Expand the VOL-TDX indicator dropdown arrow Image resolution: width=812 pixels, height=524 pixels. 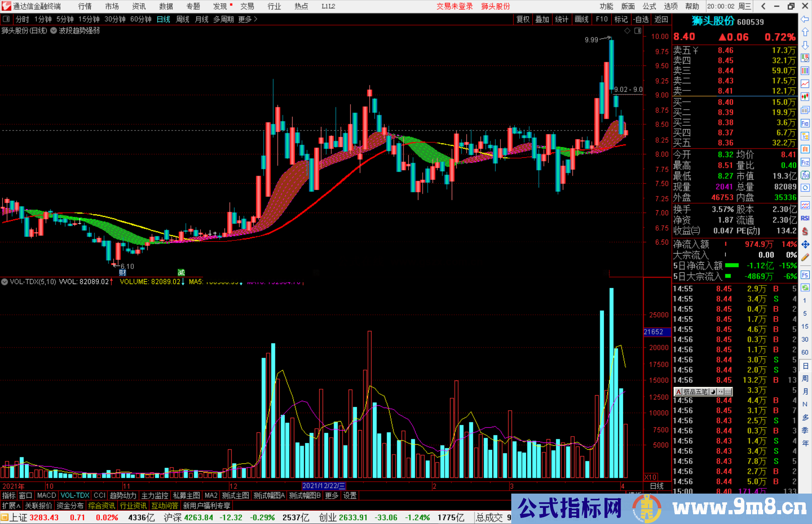[x=5, y=281]
